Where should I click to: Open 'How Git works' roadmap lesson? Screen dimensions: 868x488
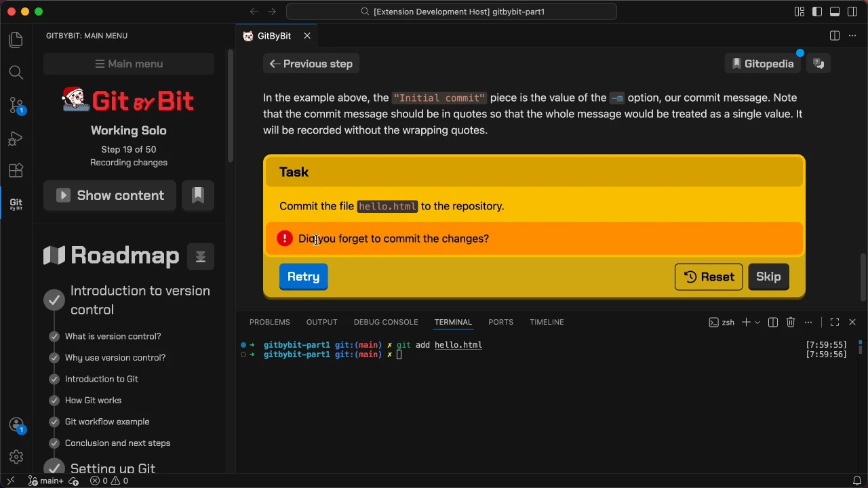tap(93, 401)
